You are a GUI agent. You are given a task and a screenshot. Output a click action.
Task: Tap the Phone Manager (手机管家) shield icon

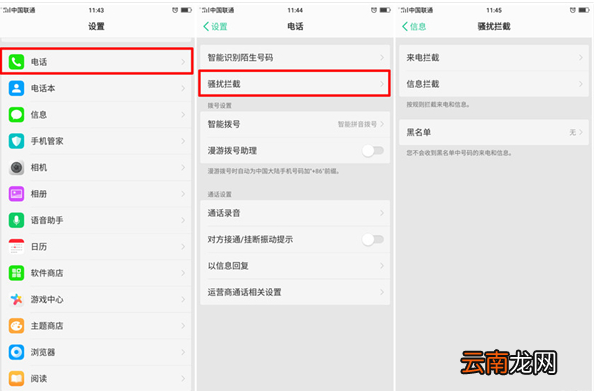tap(16, 141)
